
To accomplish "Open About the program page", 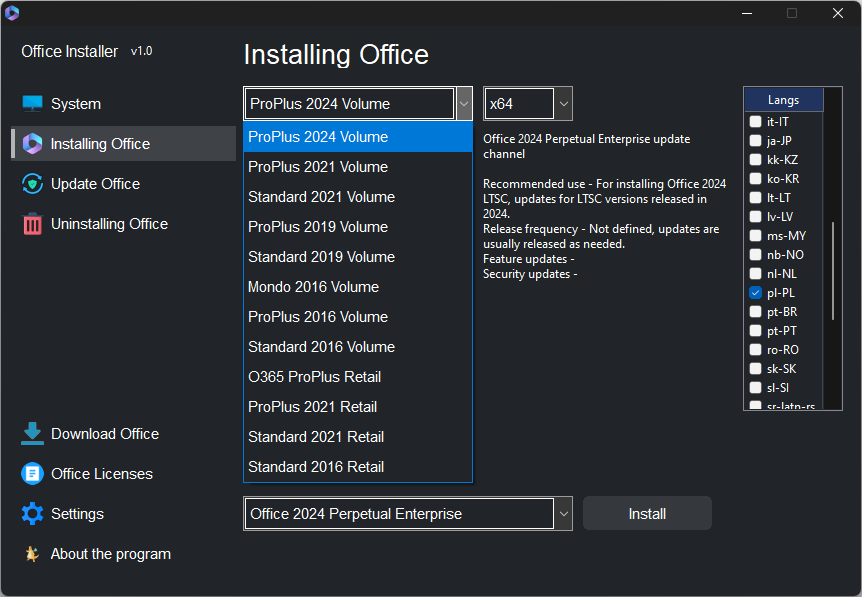I will coord(124,554).
